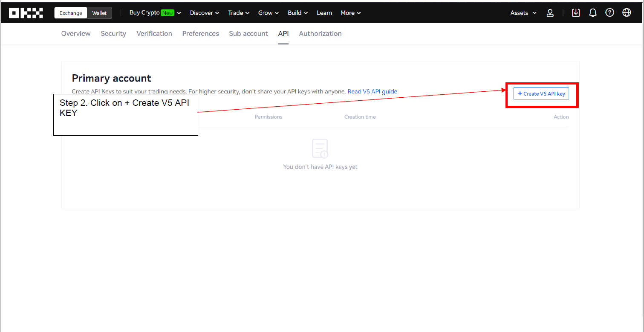Switch to Exchange mode
This screenshot has height=332, width=644.
[71, 13]
